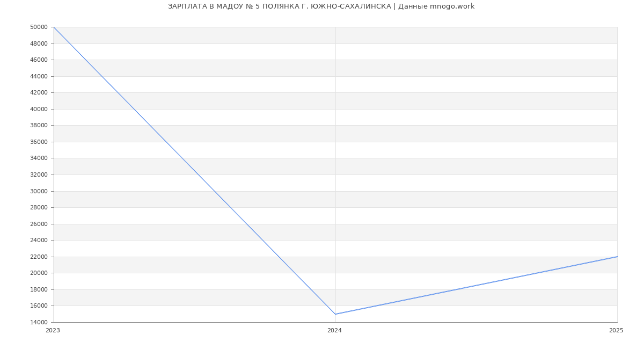
Task: Select the 50000 y-axis label
Action: 39,27
